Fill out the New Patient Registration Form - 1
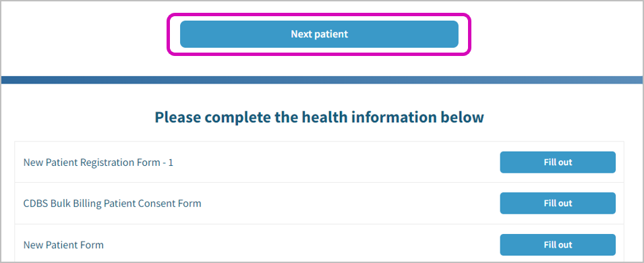The height and width of the screenshot is (263, 644). pos(557,163)
